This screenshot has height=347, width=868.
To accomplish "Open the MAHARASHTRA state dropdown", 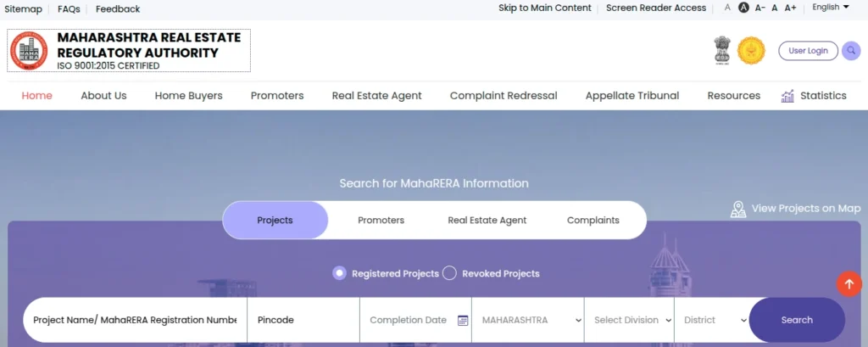I will pyautogui.click(x=527, y=321).
